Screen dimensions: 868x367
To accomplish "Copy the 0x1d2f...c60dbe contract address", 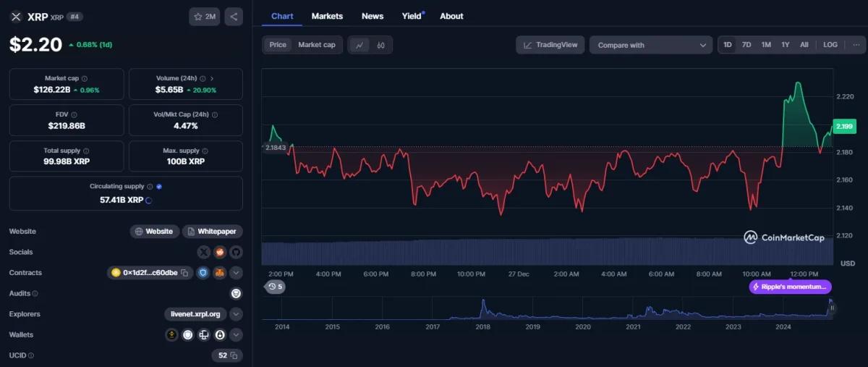I will pyautogui.click(x=185, y=273).
